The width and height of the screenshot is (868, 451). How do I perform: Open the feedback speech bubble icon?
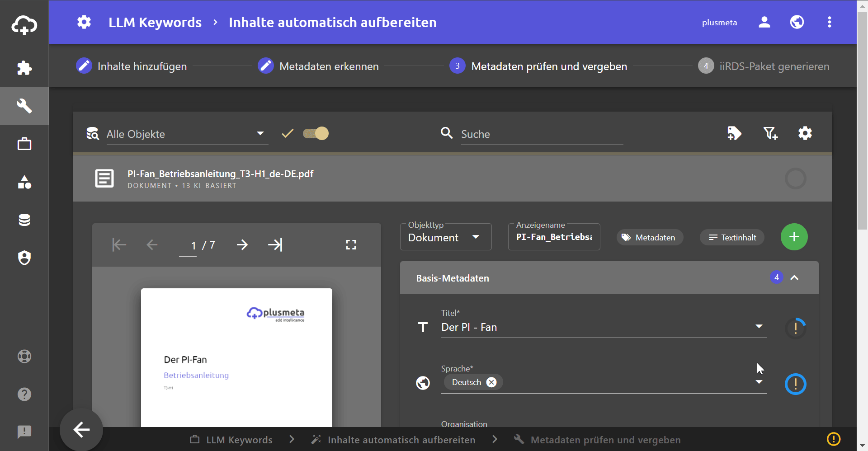pyautogui.click(x=24, y=432)
